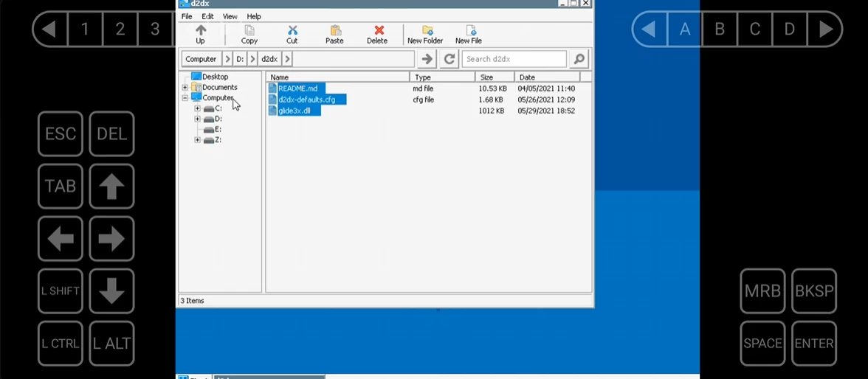Open the File menu
The image size is (868, 379).
tap(187, 16)
